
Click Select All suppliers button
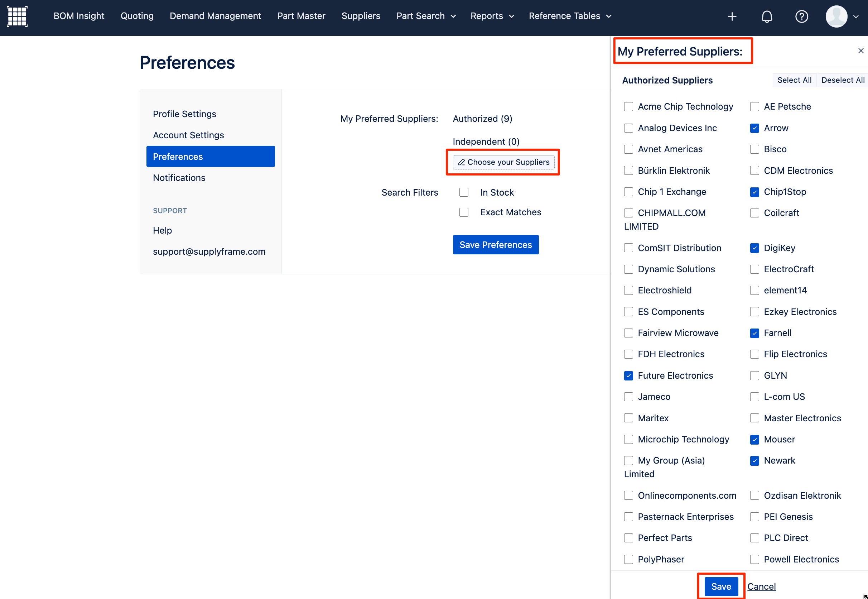tap(794, 80)
